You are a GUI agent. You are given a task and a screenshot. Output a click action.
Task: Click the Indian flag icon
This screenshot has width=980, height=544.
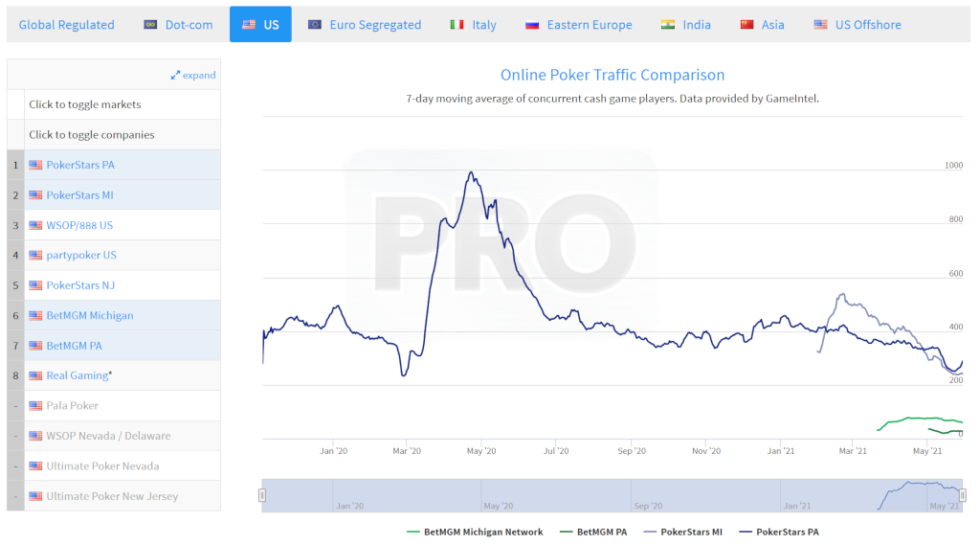(x=668, y=24)
